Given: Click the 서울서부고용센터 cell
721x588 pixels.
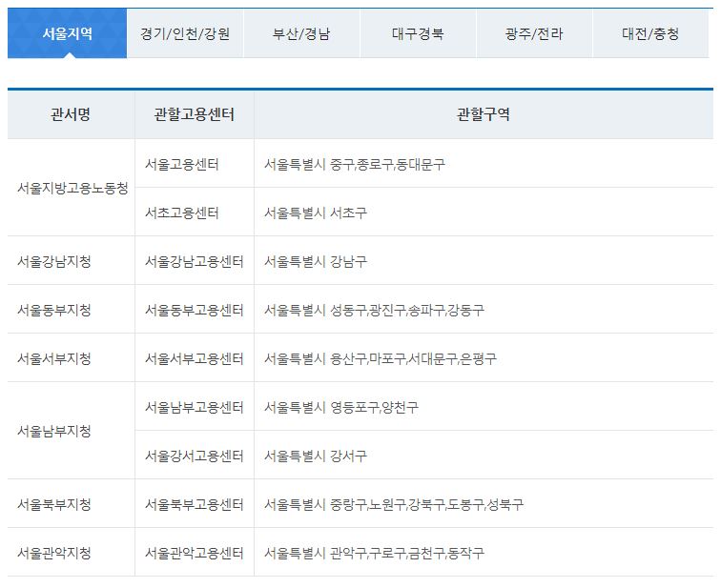Looking at the screenshot, I should click(194, 358).
